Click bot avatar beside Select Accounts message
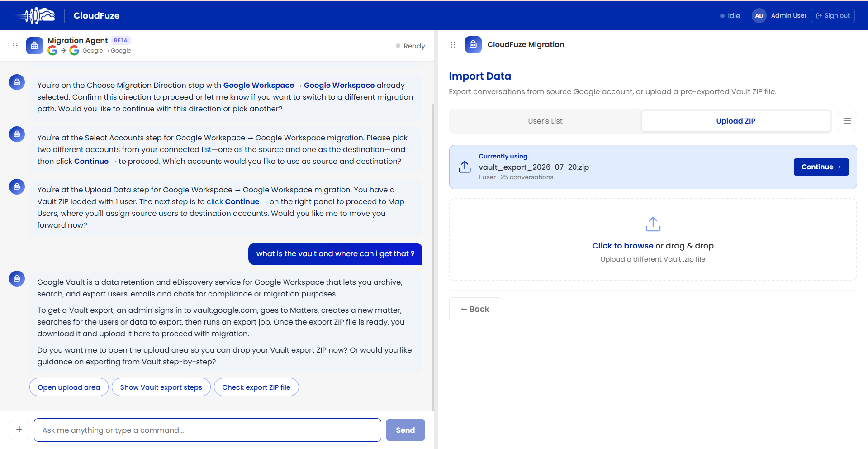Image resolution: width=868 pixels, height=449 pixels. [x=17, y=134]
